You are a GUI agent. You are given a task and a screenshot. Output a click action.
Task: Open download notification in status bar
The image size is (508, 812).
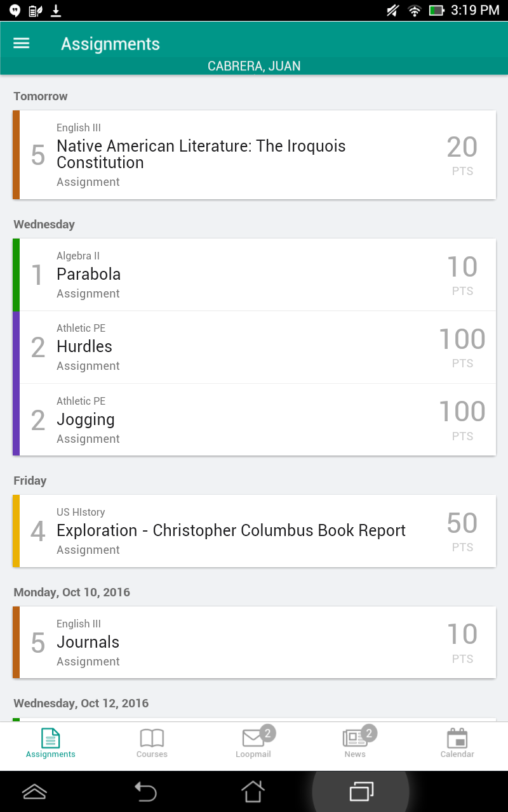tap(57, 10)
